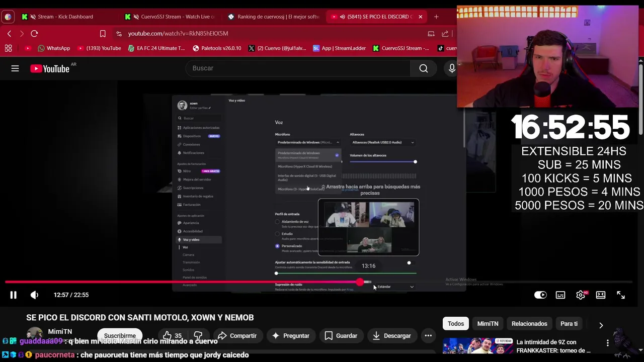
Task: Click Guardar to save the video
Action: [341, 336]
